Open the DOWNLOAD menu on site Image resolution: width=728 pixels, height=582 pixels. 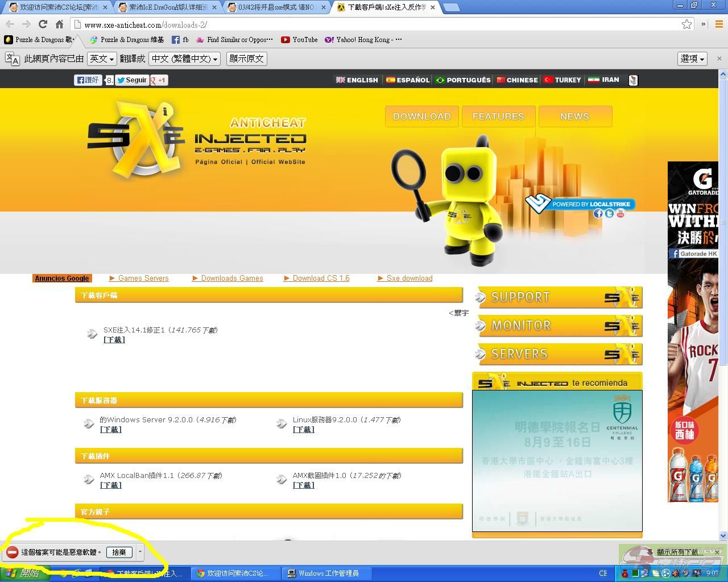coord(421,117)
